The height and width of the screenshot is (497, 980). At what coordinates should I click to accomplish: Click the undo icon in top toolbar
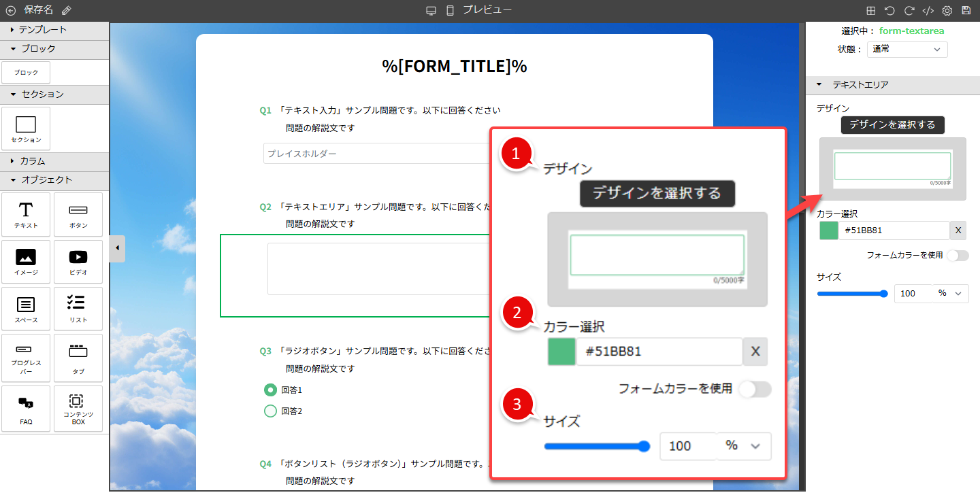(x=889, y=10)
